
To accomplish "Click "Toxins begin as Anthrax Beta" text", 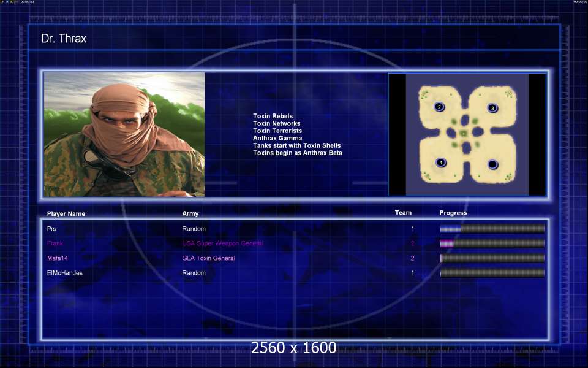I will point(298,153).
